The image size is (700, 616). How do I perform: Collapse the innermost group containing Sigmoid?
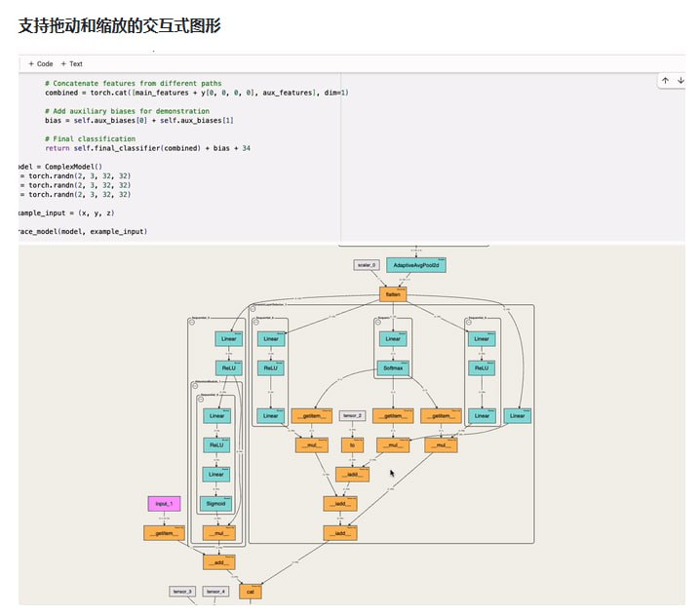click(202, 400)
